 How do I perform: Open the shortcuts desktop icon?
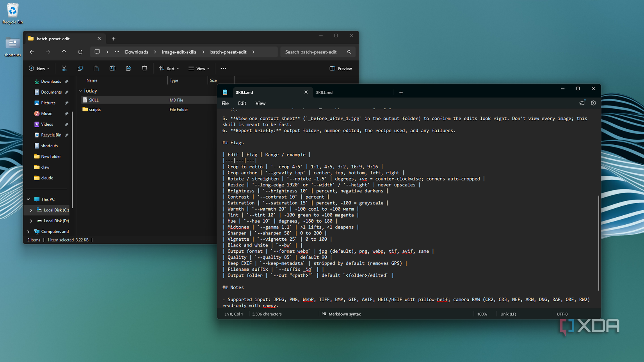coord(12,47)
